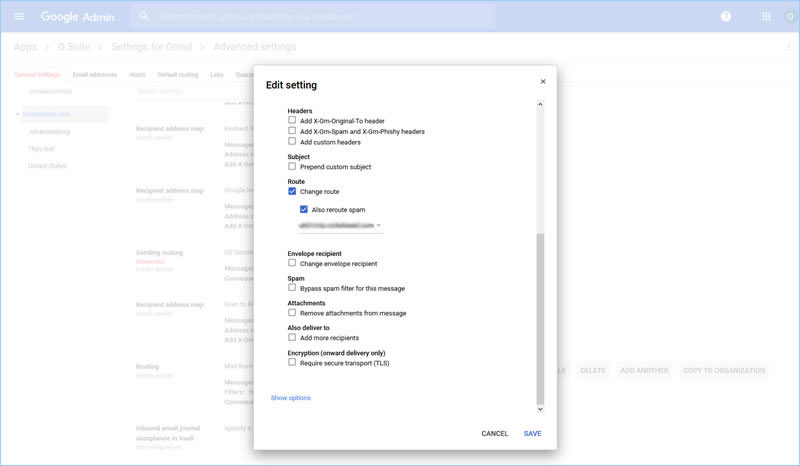
Task: Enable Remove attachments from message
Action: [292, 312]
